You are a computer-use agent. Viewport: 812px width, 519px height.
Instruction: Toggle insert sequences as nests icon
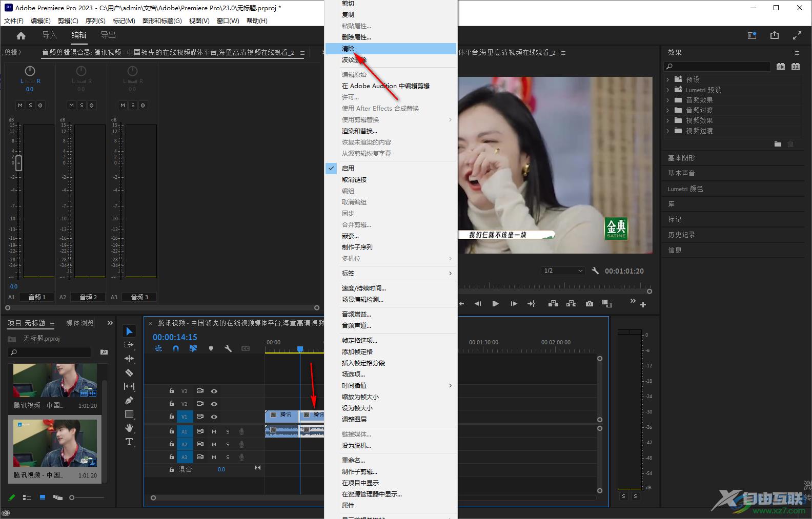coord(158,348)
